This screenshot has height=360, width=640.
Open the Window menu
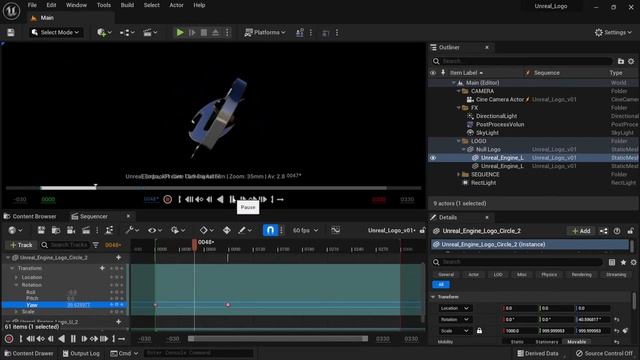click(76, 5)
